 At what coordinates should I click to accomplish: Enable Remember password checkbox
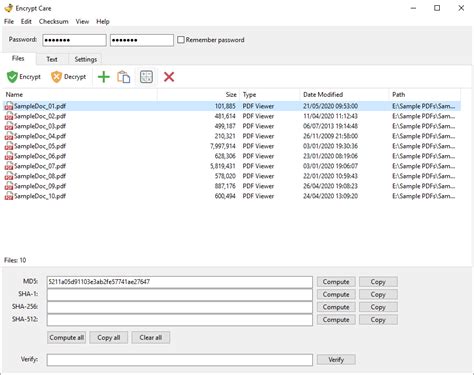[x=181, y=40]
